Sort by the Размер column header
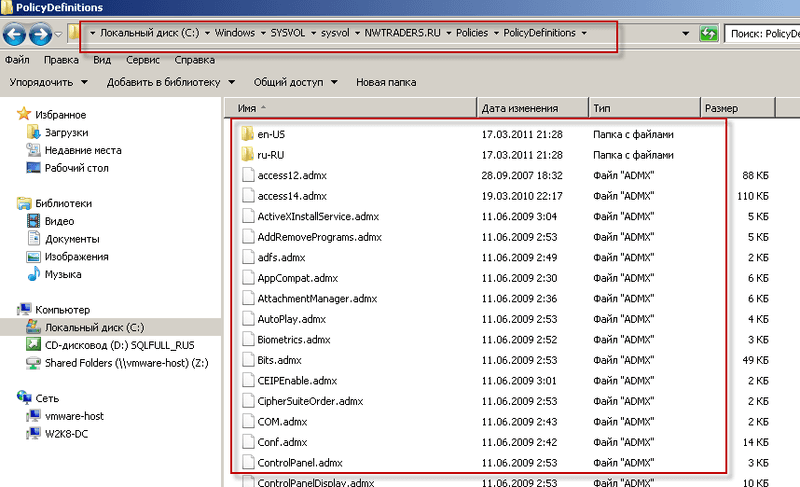The image size is (800, 487). (x=738, y=108)
